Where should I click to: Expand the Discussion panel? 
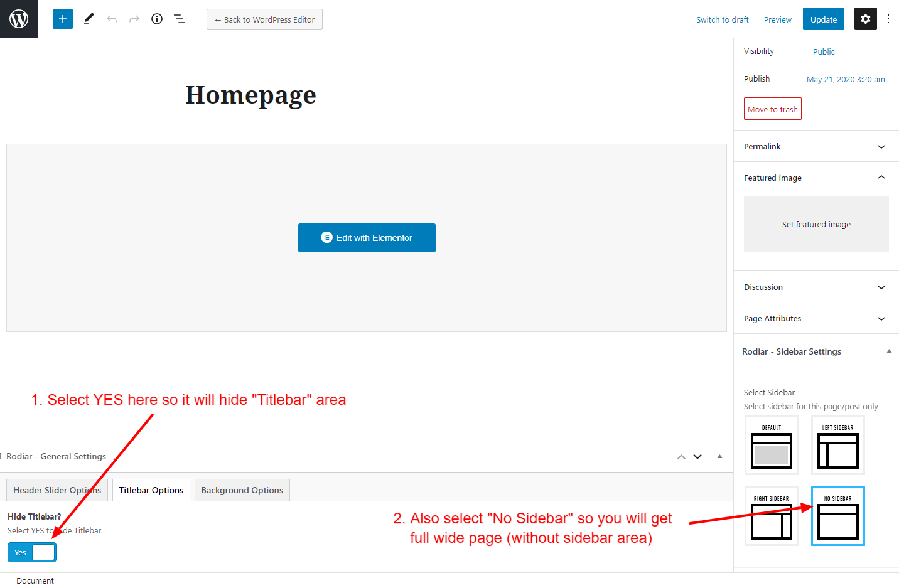pos(816,287)
